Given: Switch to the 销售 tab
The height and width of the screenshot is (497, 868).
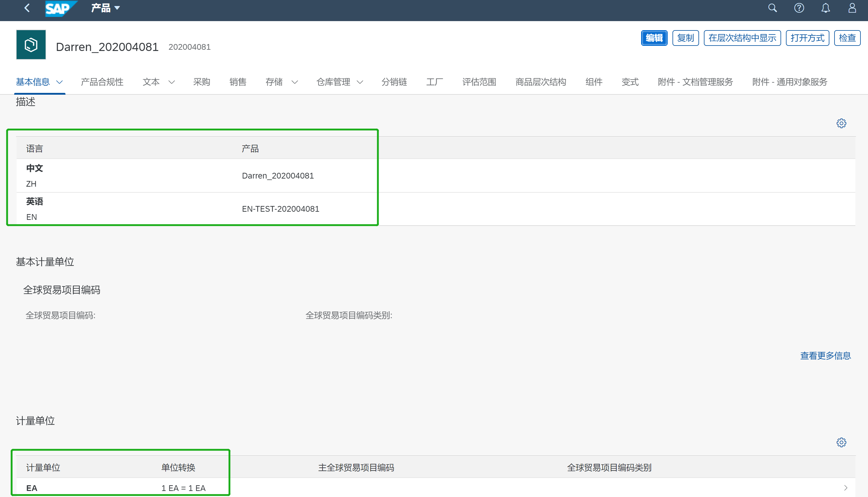Looking at the screenshot, I should 238,82.
